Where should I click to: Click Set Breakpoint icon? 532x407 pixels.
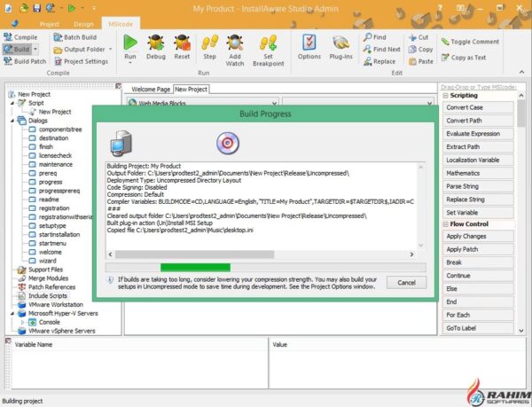268,43
